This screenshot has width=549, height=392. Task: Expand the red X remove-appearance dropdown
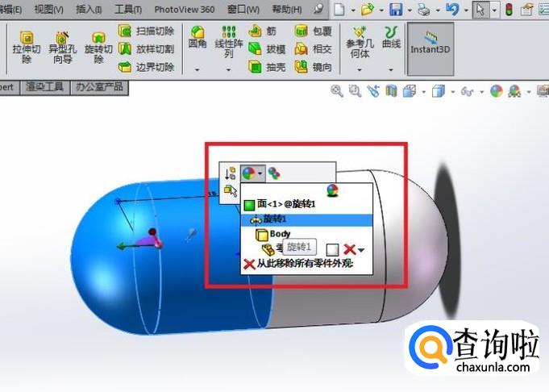tap(361, 250)
